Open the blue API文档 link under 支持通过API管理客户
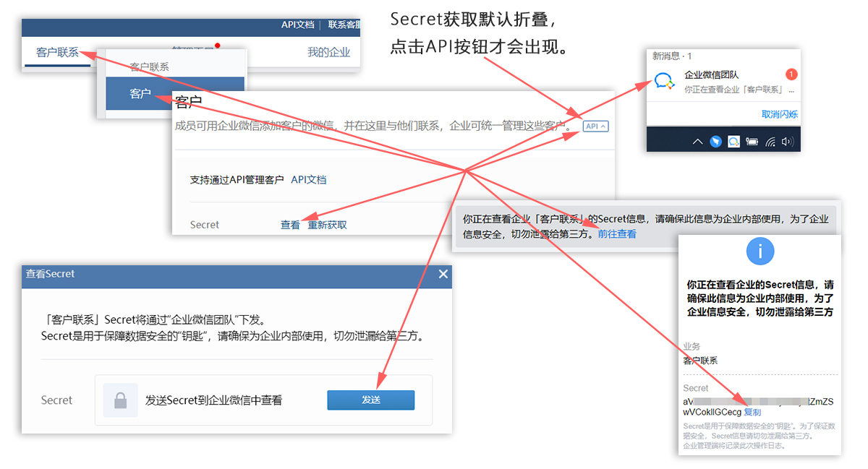Screen dimensions: 868x469 tap(309, 180)
